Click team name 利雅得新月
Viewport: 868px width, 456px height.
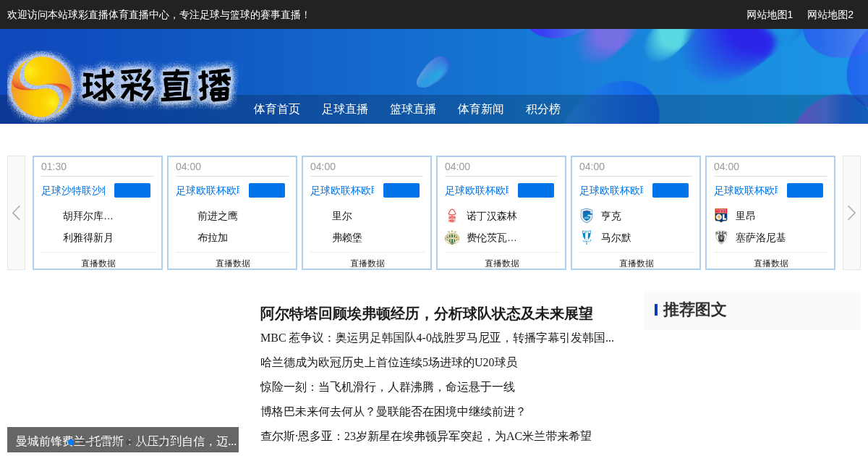(88, 237)
